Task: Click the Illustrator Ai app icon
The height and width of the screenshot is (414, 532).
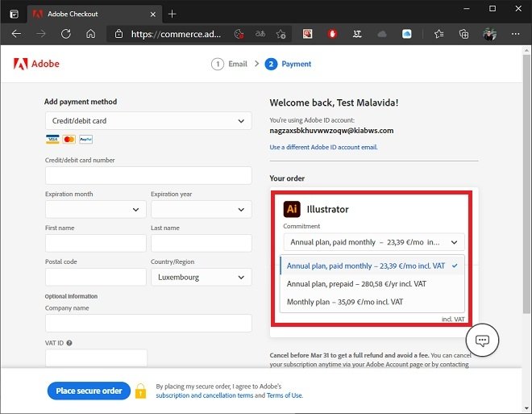Action: pos(292,209)
